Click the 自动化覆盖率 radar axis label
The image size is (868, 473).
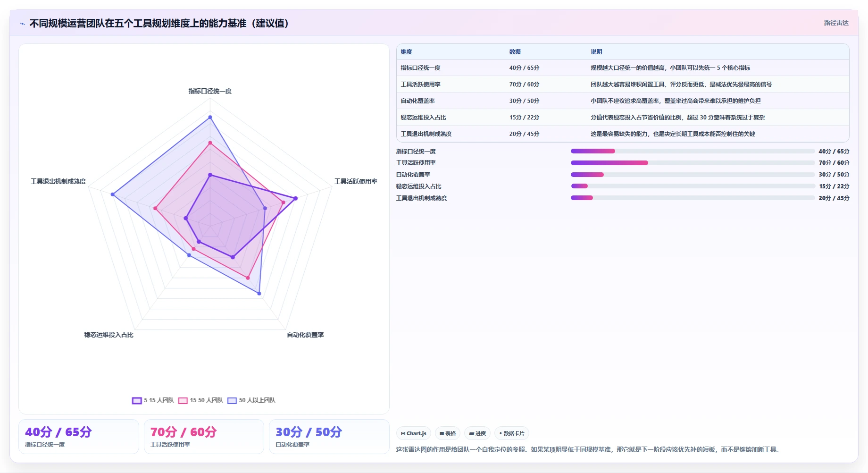[x=305, y=335]
